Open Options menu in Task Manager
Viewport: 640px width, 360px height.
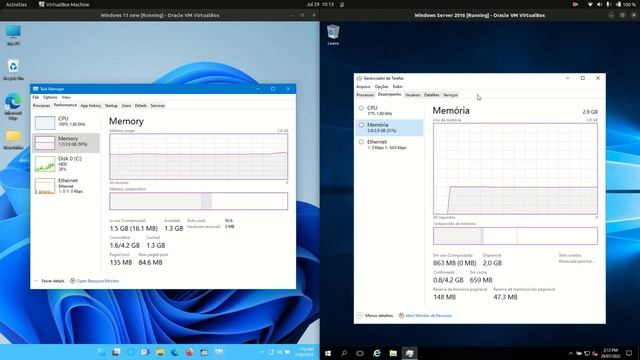(x=50, y=97)
